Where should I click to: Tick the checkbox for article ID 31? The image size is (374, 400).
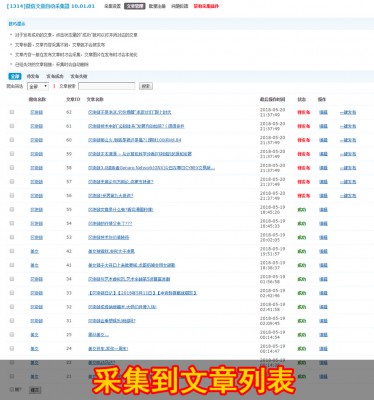(12, 321)
